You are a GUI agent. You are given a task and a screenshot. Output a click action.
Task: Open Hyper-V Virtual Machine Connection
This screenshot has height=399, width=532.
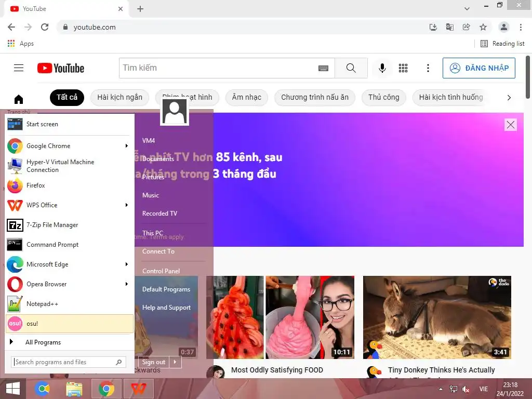pos(70,166)
